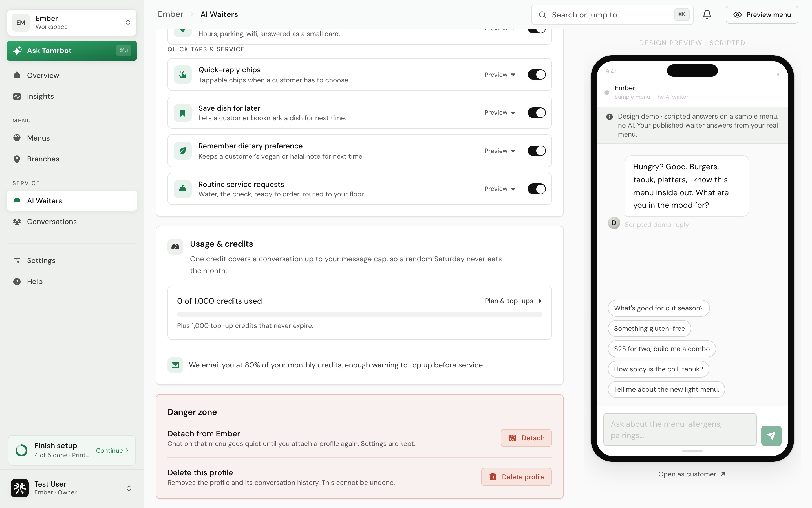The image size is (812, 508).
Task: Click the Delete profile button
Action: tap(517, 477)
